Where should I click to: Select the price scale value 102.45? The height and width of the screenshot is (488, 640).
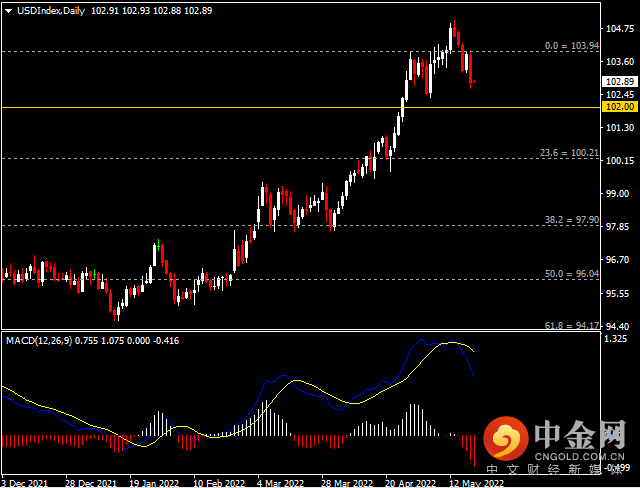coord(620,95)
